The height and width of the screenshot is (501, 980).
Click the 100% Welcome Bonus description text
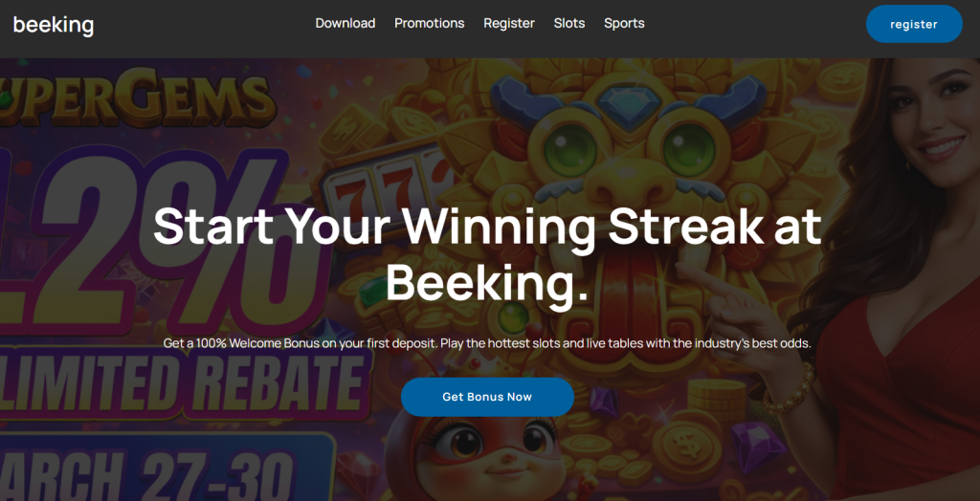point(487,343)
